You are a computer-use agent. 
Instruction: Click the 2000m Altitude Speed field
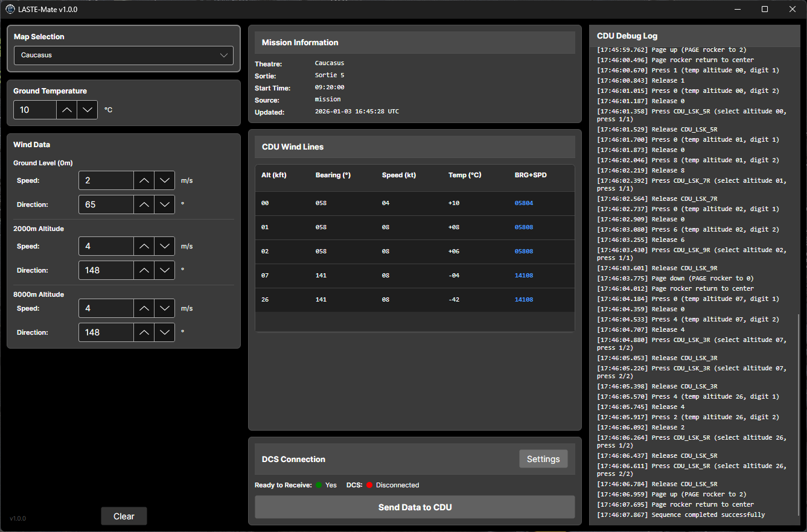(x=106, y=246)
